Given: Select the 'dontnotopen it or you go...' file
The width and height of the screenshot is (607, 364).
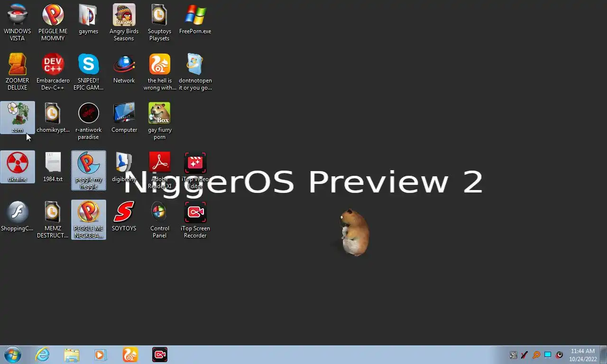Looking at the screenshot, I should pyautogui.click(x=195, y=72).
